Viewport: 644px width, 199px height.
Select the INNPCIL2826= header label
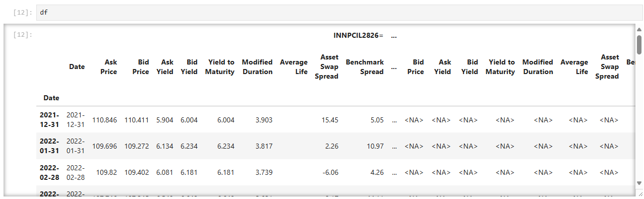tap(358, 35)
